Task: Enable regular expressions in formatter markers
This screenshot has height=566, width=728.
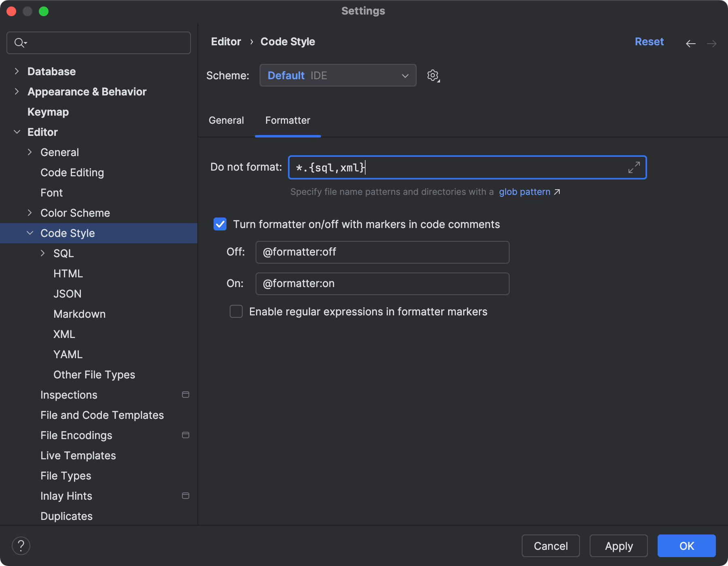Action: coord(236,311)
